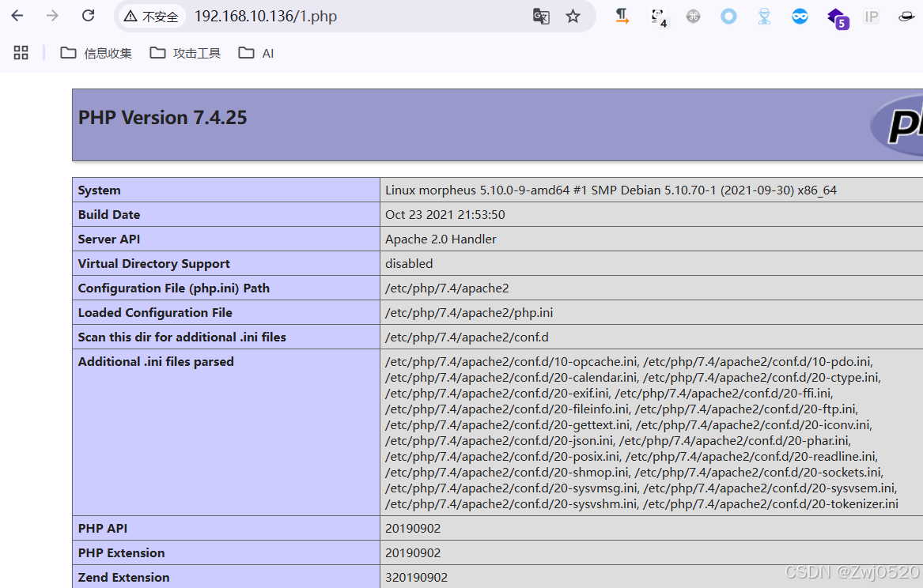Open the IP extension icon
Image resolution: width=923 pixels, height=588 pixels.
pyautogui.click(x=872, y=17)
